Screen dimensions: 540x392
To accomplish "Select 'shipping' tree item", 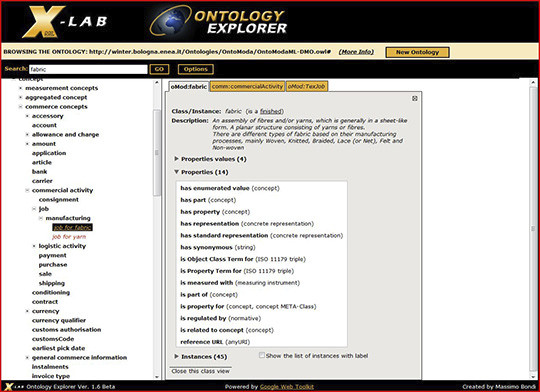I will (52, 283).
